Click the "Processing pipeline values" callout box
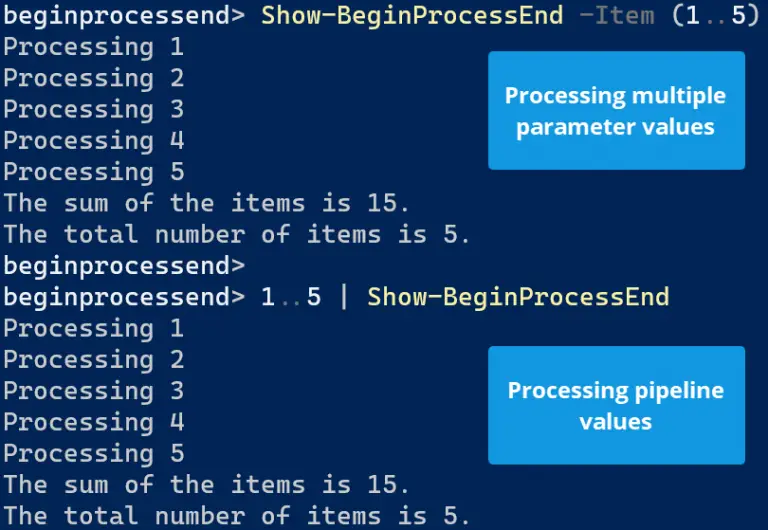This screenshot has height=530, width=768. click(x=616, y=406)
